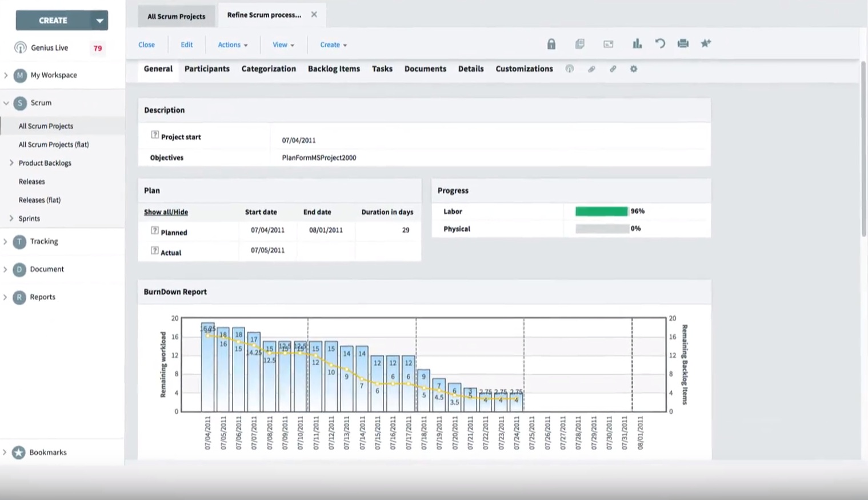This screenshot has height=500, width=868.
Task: Print the project using printer icon
Action: 683,44
